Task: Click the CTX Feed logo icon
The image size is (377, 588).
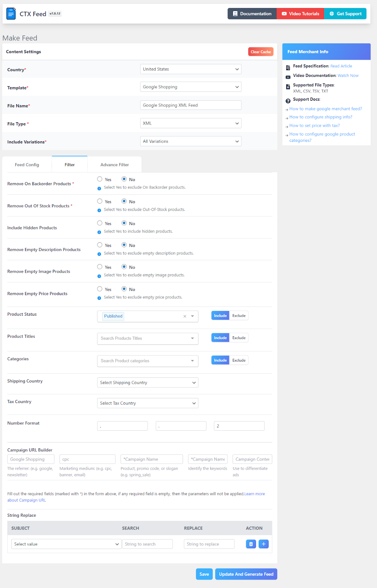Action: (11, 14)
